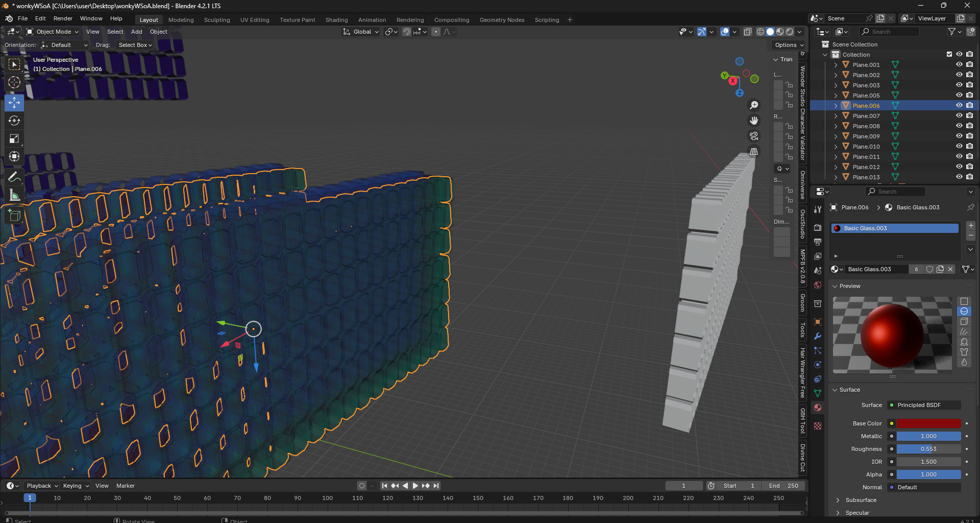Click the red Base Color swatch
Screen dimensions: 980x523
[928, 423]
